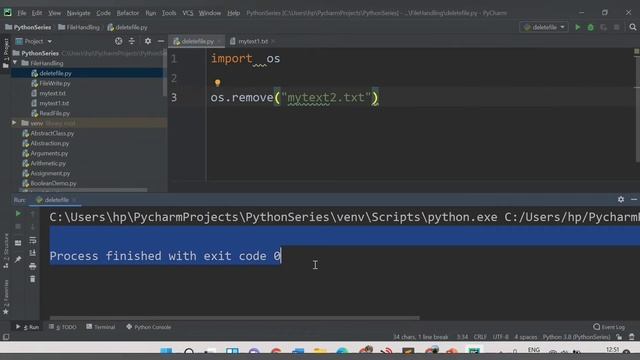Open the Navigate menu

tap(78, 13)
